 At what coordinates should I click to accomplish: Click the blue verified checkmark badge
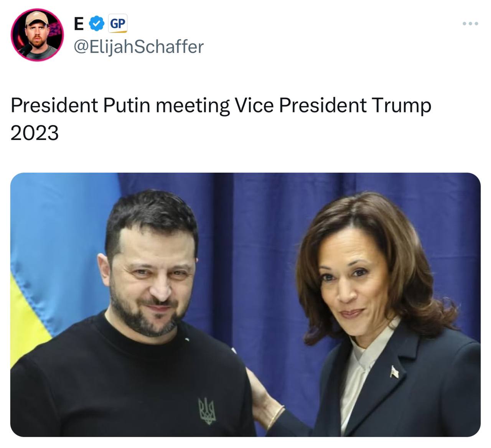click(97, 24)
